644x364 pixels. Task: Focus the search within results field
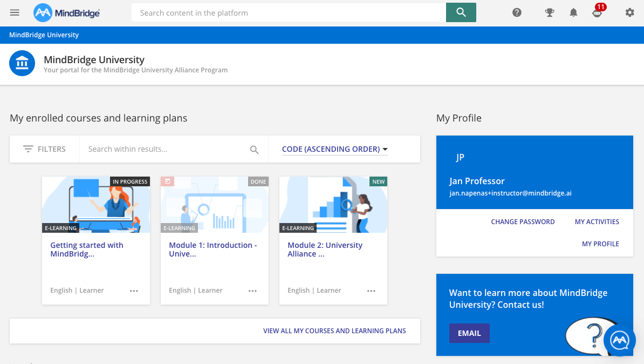[174, 149]
